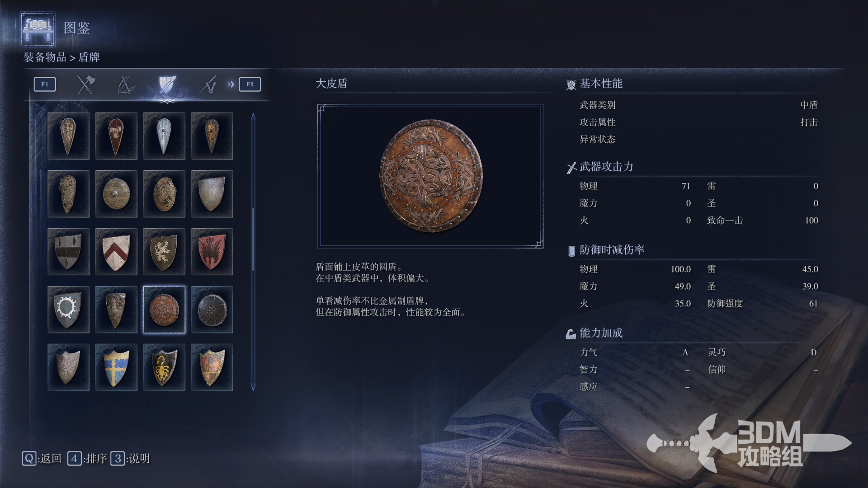Expand next categories with double chevron
Image resolution: width=868 pixels, height=488 pixels.
(231, 84)
